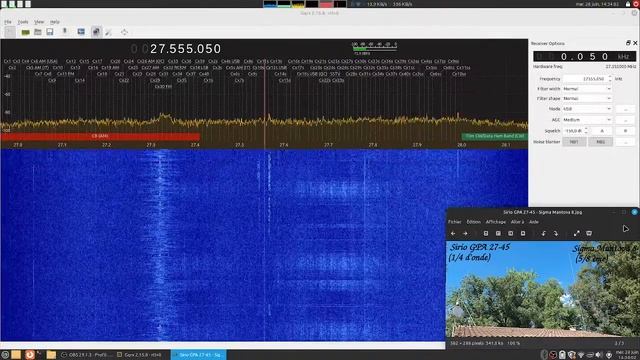Go to previous image in viewer
Screen dimensions: 640x360
[x=453, y=233]
